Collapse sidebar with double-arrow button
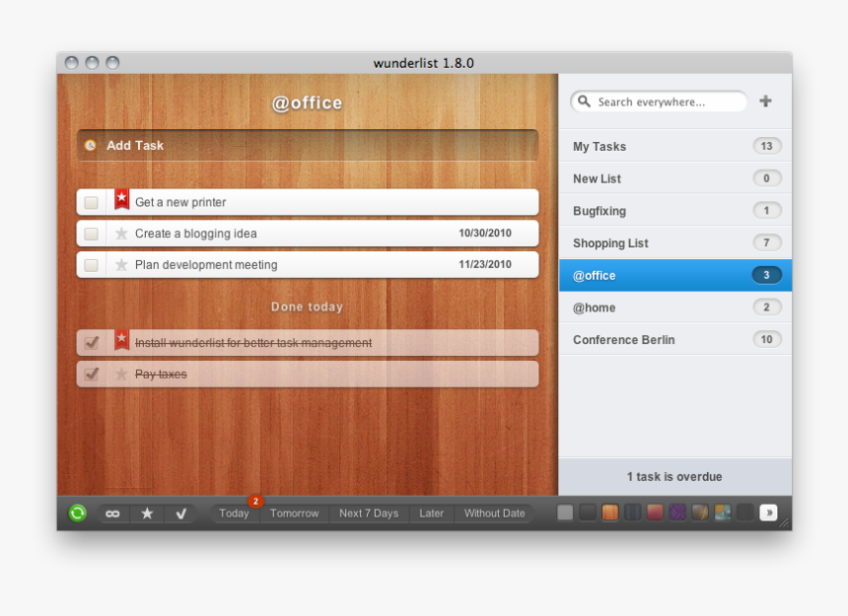 point(768,513)
